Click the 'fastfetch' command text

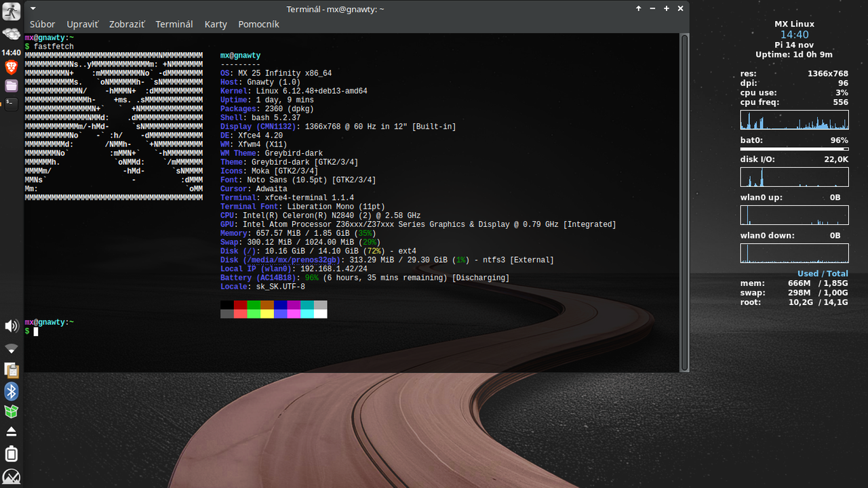pos(54,47)
